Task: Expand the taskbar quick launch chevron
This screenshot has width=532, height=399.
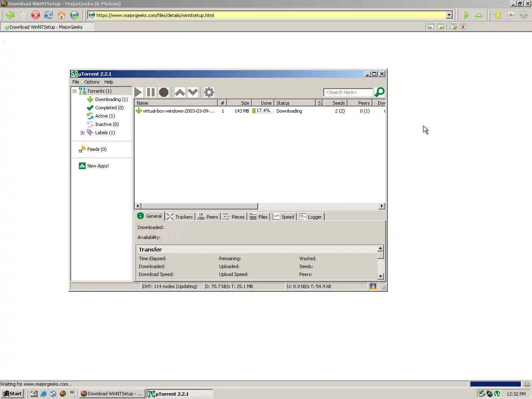Action: point(71,392)
